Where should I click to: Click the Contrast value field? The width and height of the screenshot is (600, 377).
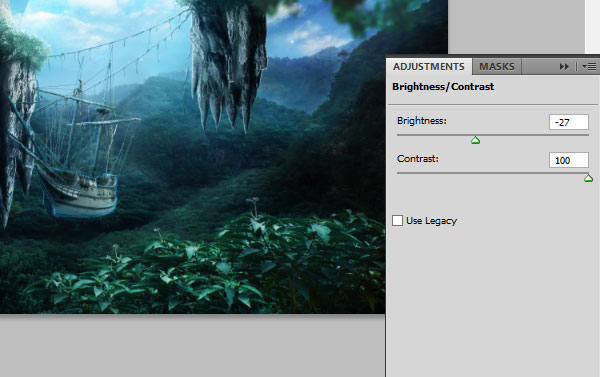click(x=569, y=160)
